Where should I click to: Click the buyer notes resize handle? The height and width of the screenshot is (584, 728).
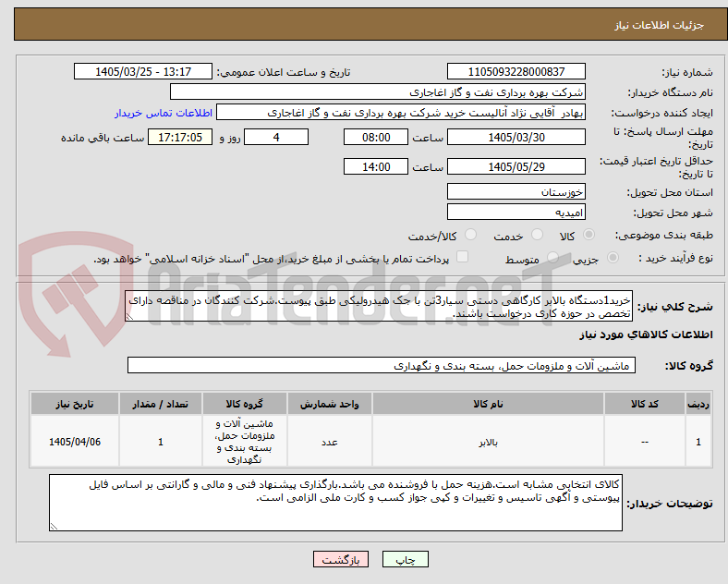click(54, 527)
